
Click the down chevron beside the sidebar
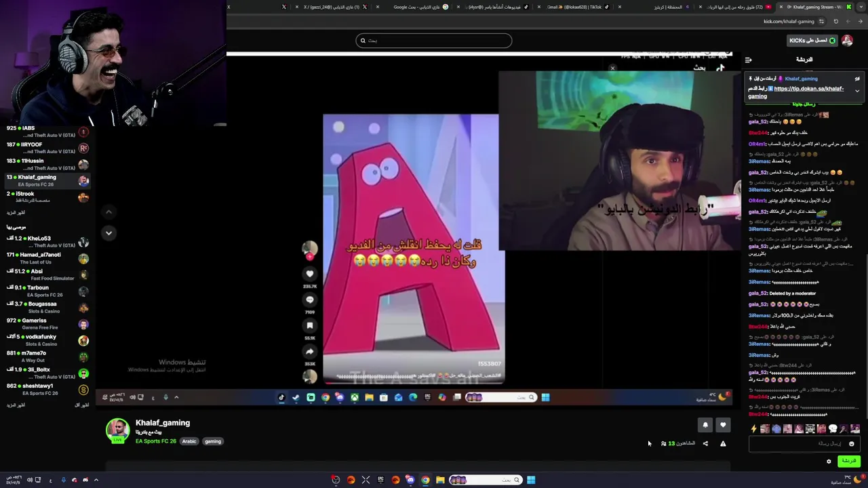[x=108, y=232]
